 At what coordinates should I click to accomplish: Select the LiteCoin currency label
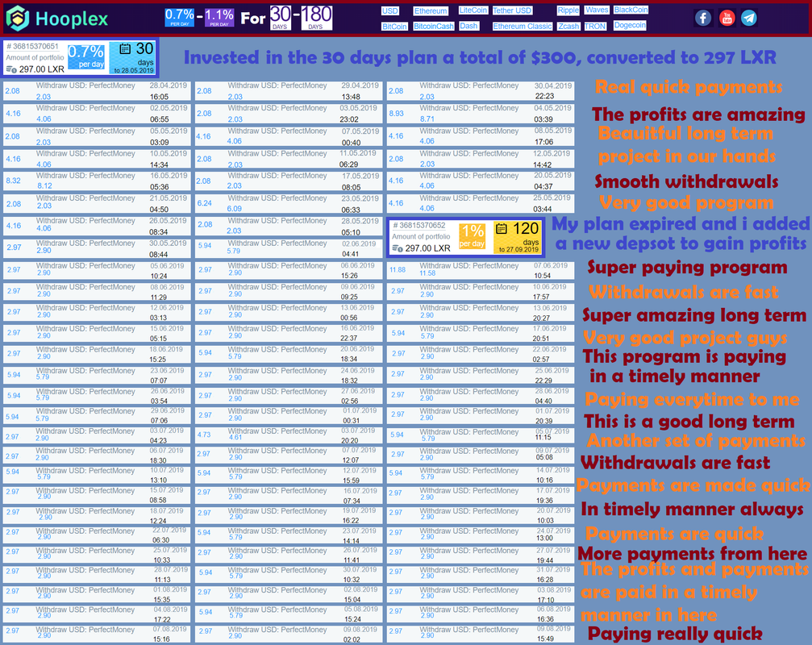coord(473,10)
